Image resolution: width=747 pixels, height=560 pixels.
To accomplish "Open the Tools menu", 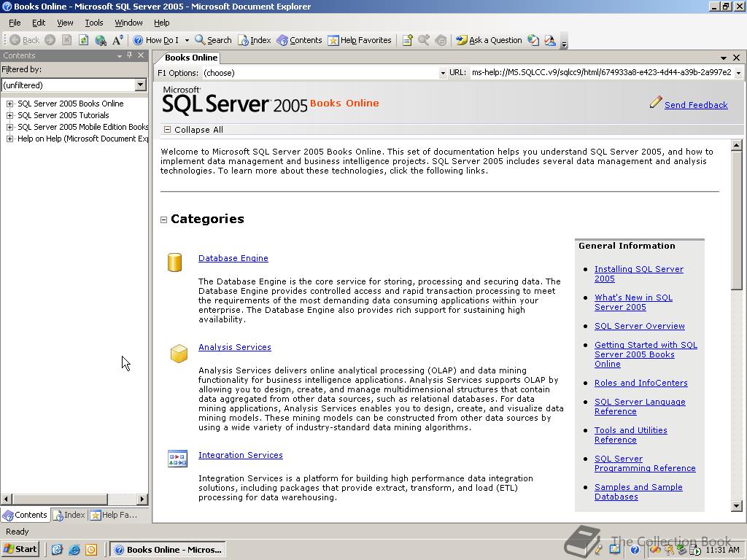I will tap(94, 23).
